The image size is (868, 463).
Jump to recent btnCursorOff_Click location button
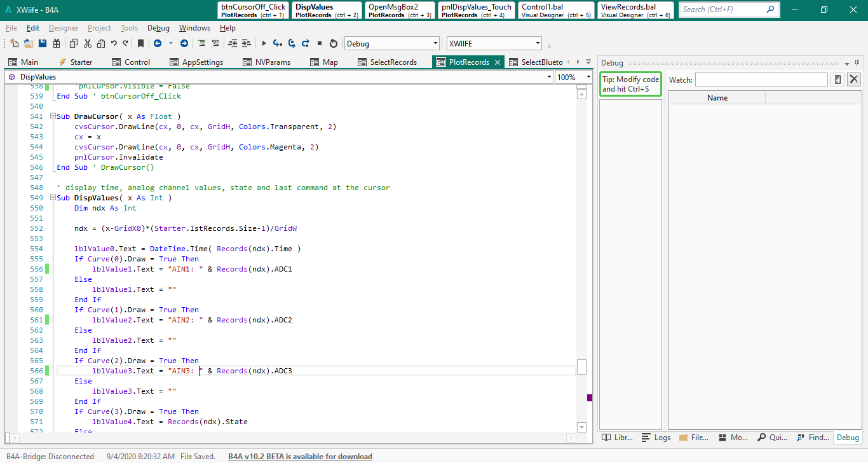pos(253,10)
